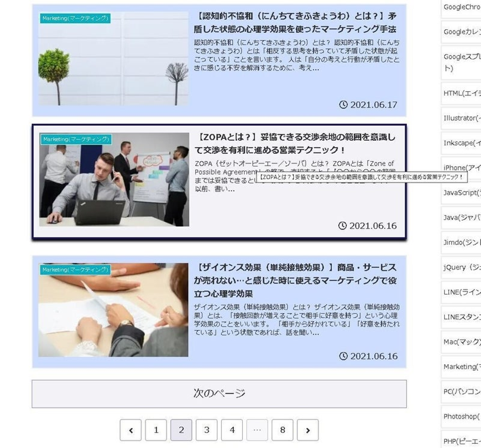Open the ザイオンス効果 article title

click(295, 280)
